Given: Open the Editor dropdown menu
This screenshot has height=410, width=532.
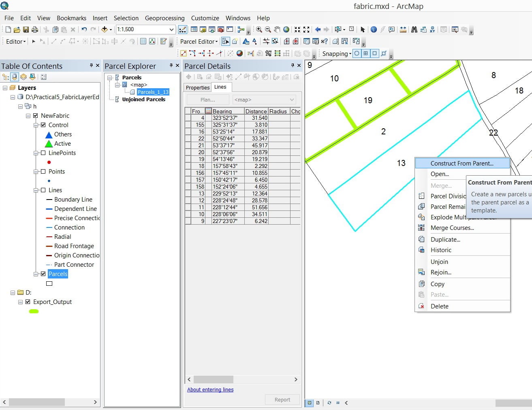Looking at the screenshot, I should 16,41.
